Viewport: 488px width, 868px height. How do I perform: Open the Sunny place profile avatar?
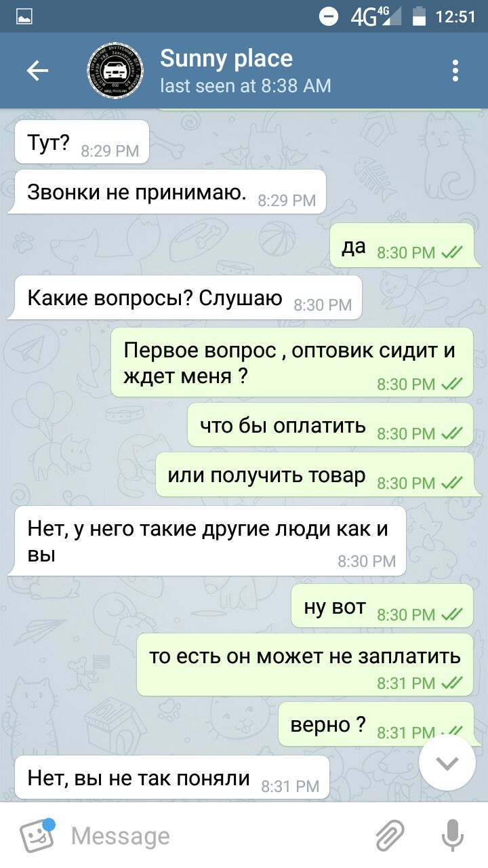(115, 71)
